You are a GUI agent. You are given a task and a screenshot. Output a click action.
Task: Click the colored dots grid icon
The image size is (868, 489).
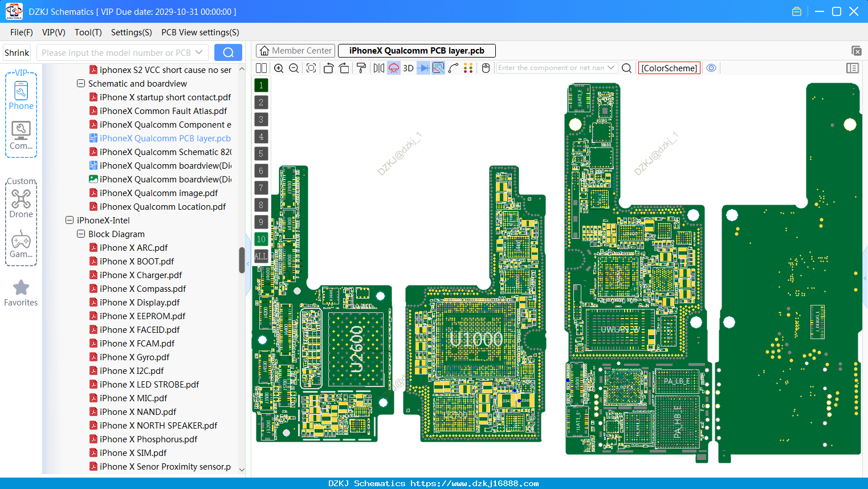468,68
